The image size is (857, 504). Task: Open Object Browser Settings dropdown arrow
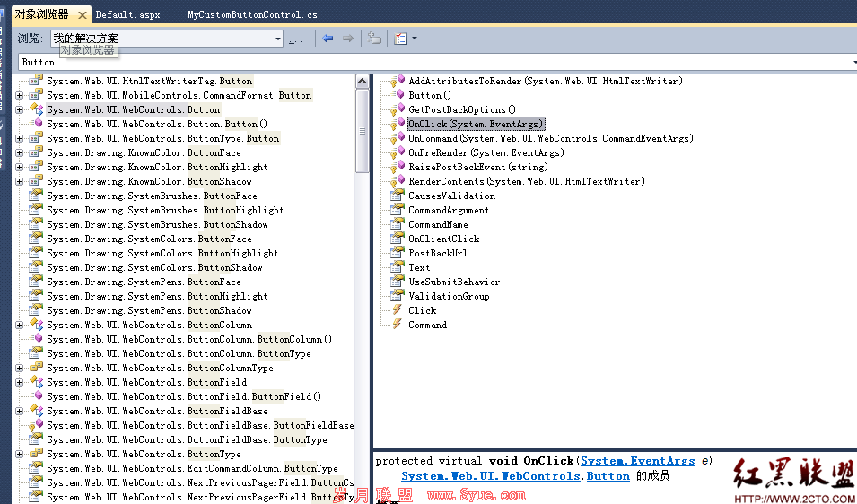point(415,39)
